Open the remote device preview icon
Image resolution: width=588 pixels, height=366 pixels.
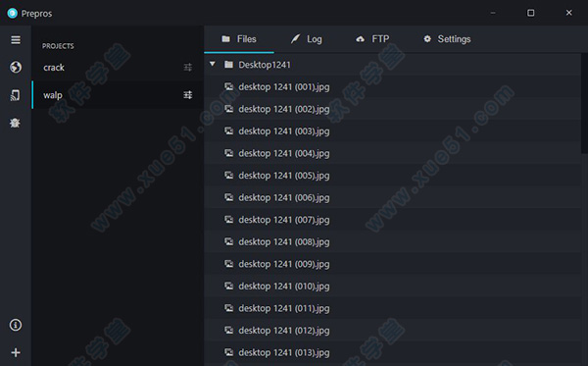15,95
